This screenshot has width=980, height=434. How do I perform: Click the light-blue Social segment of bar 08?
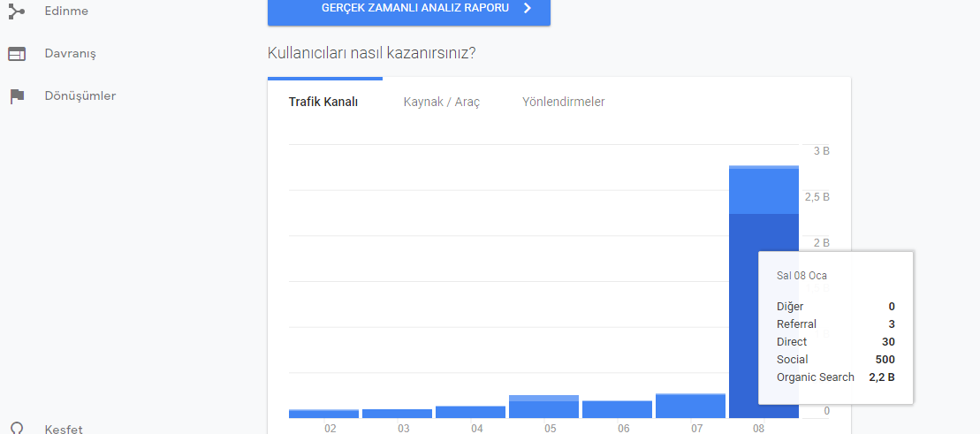click(x=763, y=191)
